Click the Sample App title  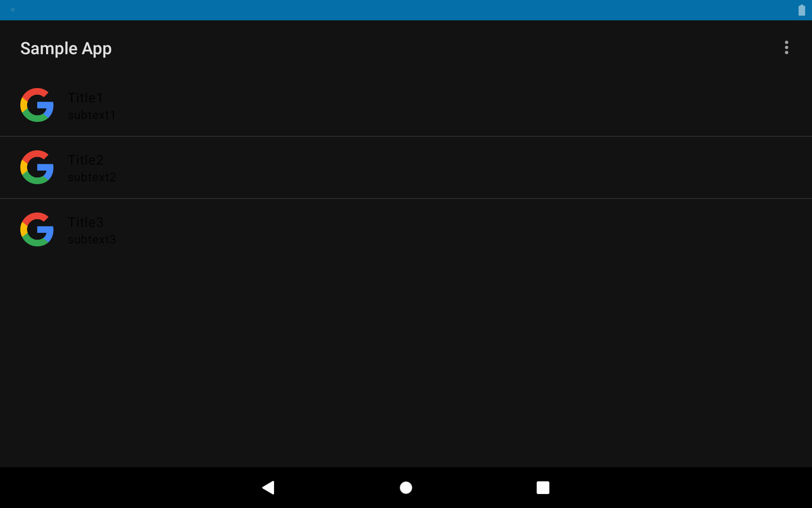66,49
